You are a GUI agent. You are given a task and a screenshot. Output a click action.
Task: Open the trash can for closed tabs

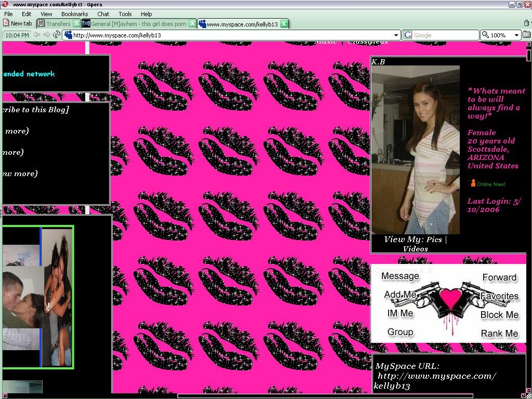click(x=527, y=23)
